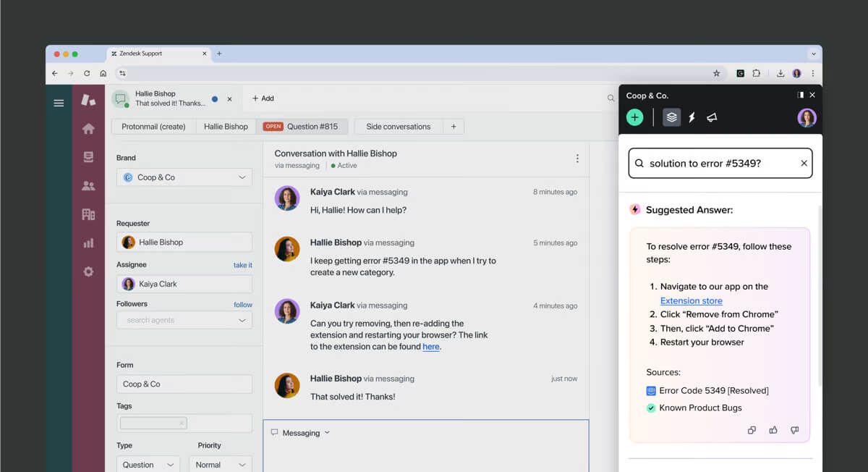Add a new ticket tab with + Add
Screen dimensions: 868x472
[x=263, y=98]
